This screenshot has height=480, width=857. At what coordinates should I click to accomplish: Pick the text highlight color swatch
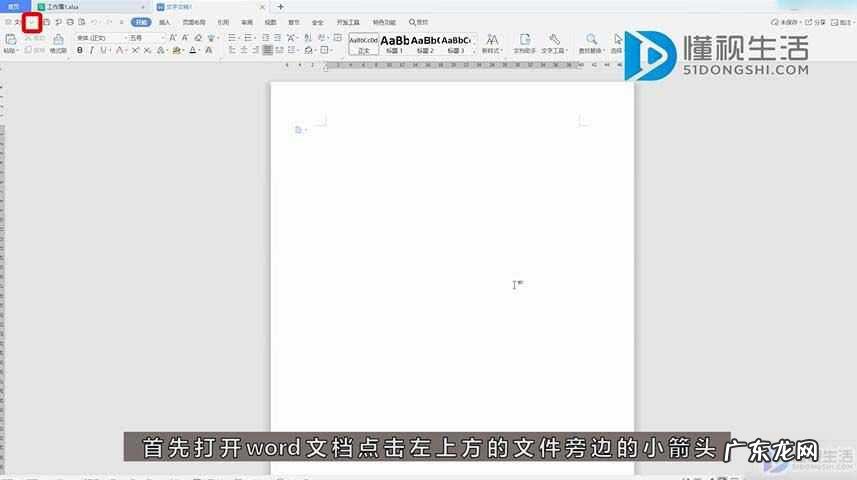click(176, 50)
